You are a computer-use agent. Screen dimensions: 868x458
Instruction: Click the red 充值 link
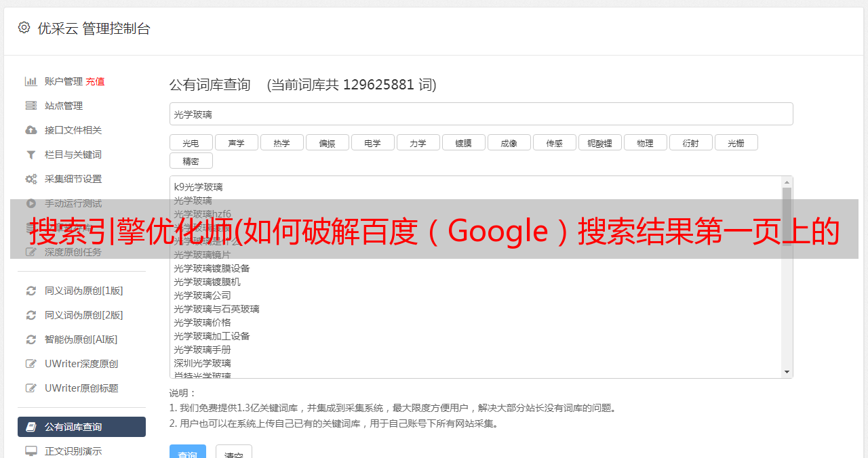coord(95,81)
